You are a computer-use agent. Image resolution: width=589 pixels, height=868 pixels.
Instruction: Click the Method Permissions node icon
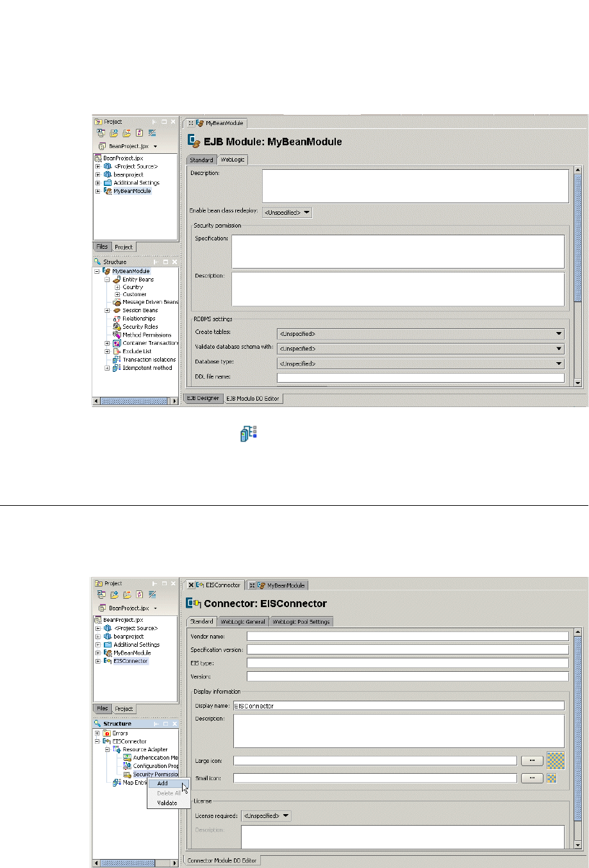point(117,335)
